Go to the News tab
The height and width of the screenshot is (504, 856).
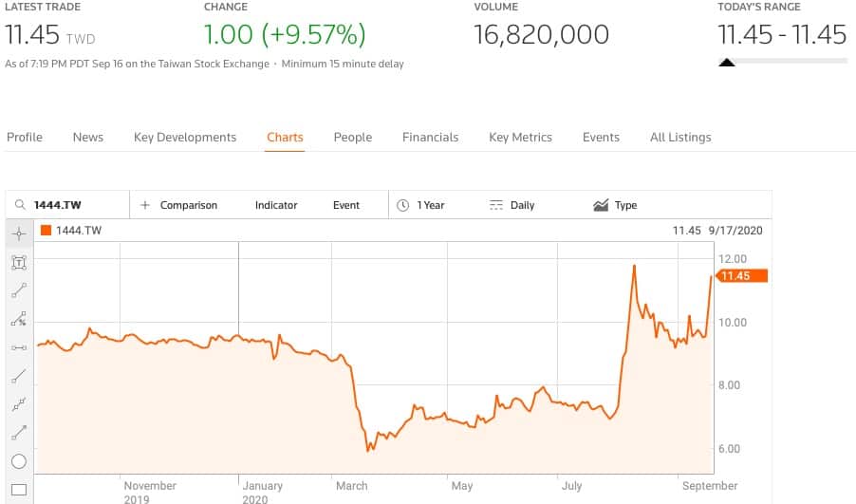pyautogui.click(x=87, y=138)
